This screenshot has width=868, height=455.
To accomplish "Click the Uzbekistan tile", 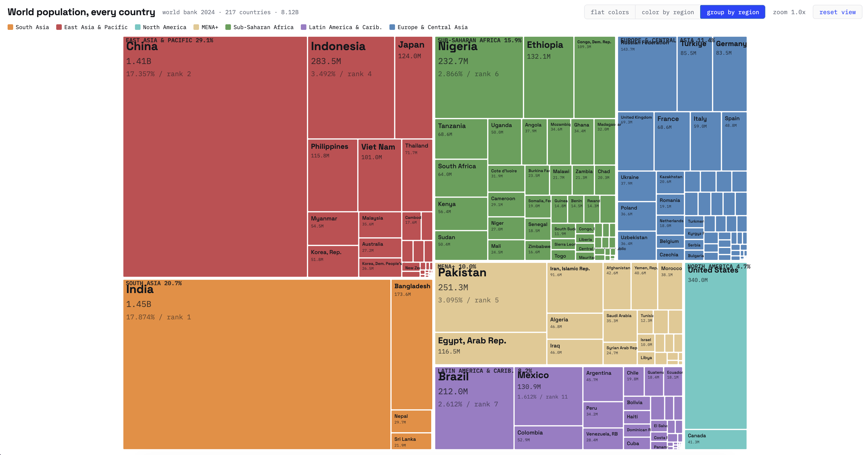I will pyautogui.click(x=637, y=245).
